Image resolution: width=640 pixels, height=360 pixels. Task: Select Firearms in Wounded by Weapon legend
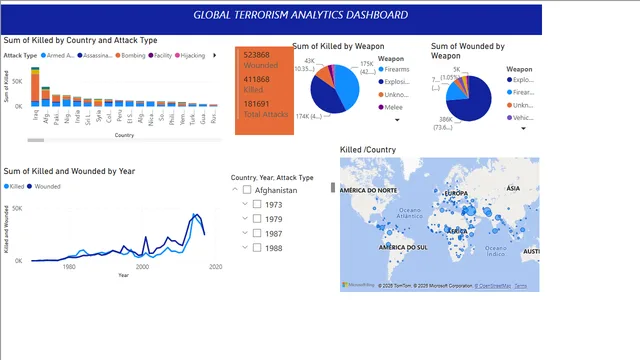pos(520,92)
